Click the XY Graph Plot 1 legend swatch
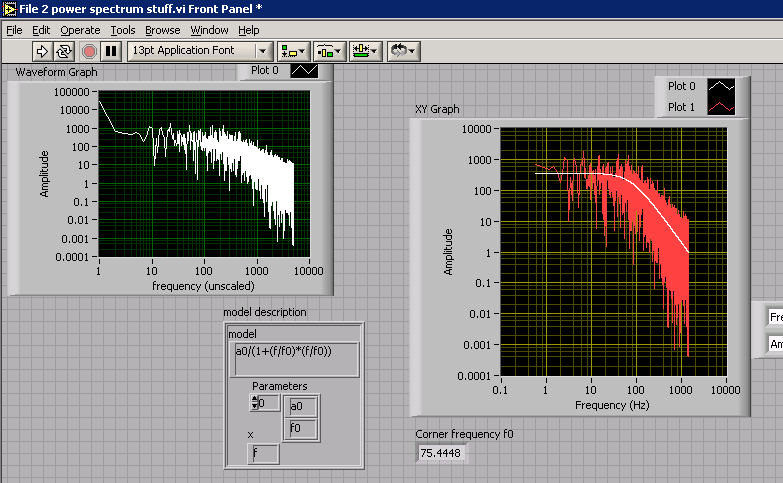 [x=721, y=107]
